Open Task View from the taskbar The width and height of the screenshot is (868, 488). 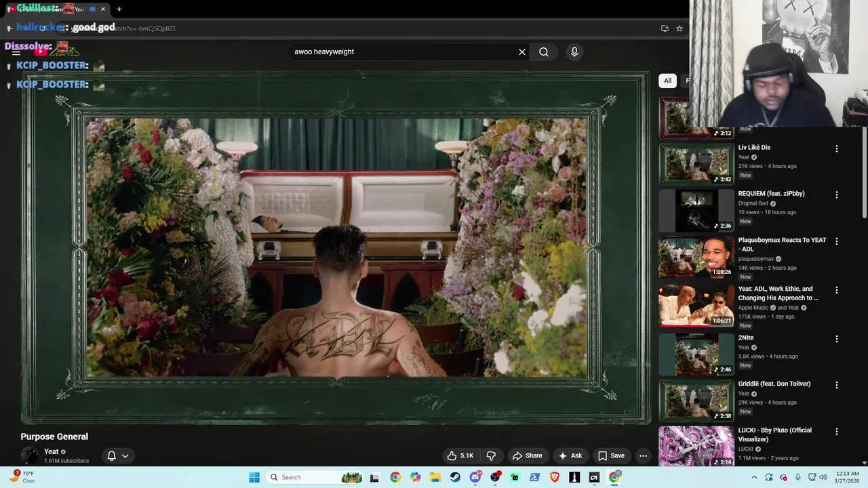(374, 477)
